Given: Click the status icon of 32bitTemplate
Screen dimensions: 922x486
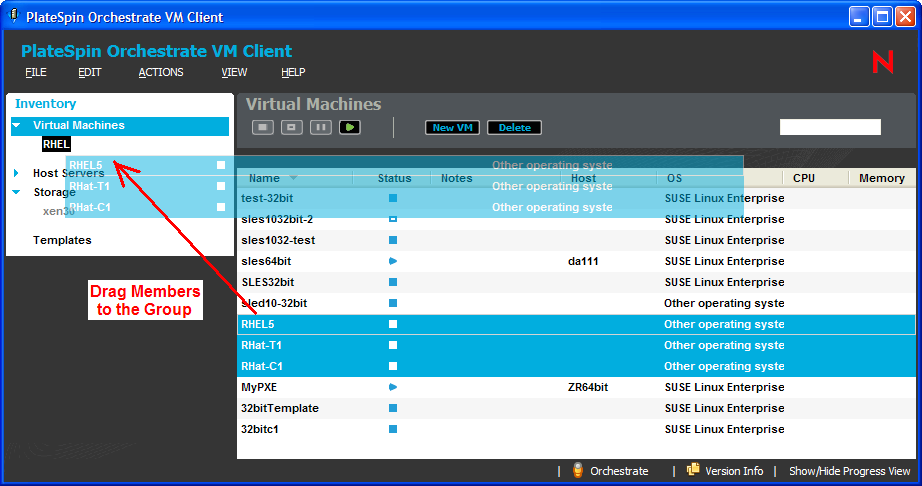Looking at the screenshot, I should pyautogui.click(x=393, y=408).
